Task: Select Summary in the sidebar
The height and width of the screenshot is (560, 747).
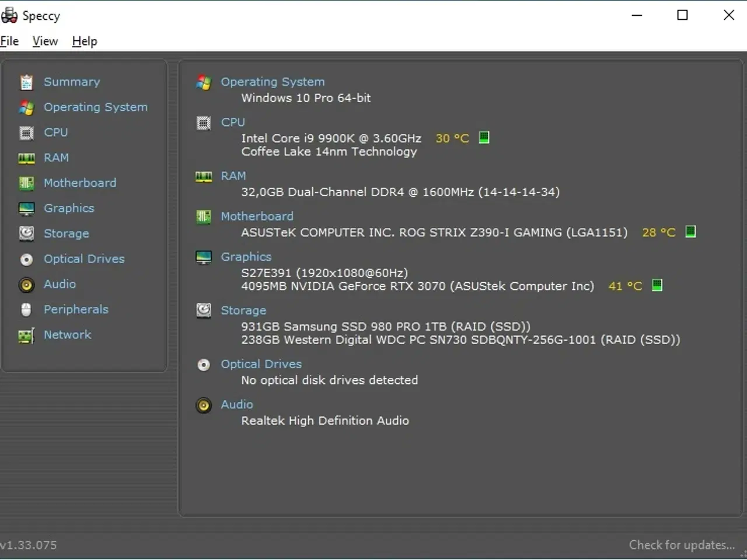Action: (72, 82)
